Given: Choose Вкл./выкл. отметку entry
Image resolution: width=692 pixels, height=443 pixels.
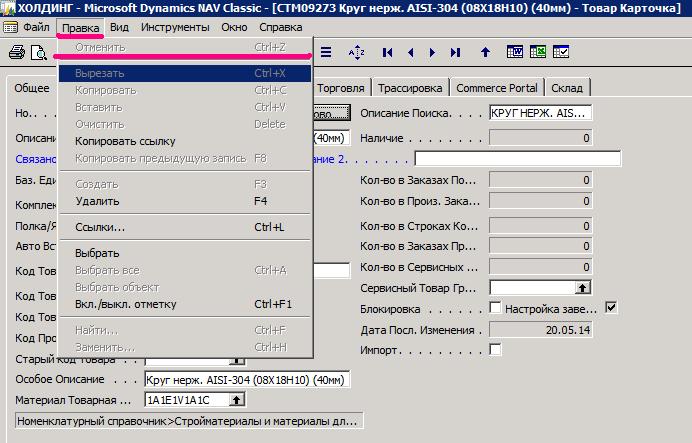Looking at the screenshot, I should click(x=185, y=304).
